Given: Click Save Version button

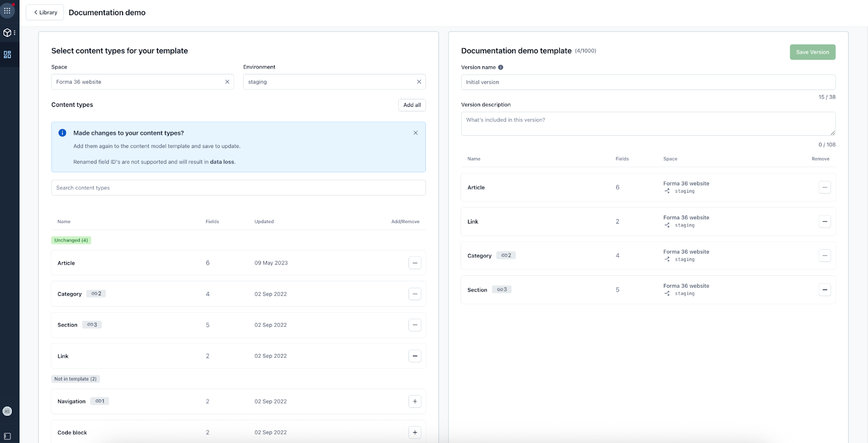Looking at the screenshot, I should point(813,52).
